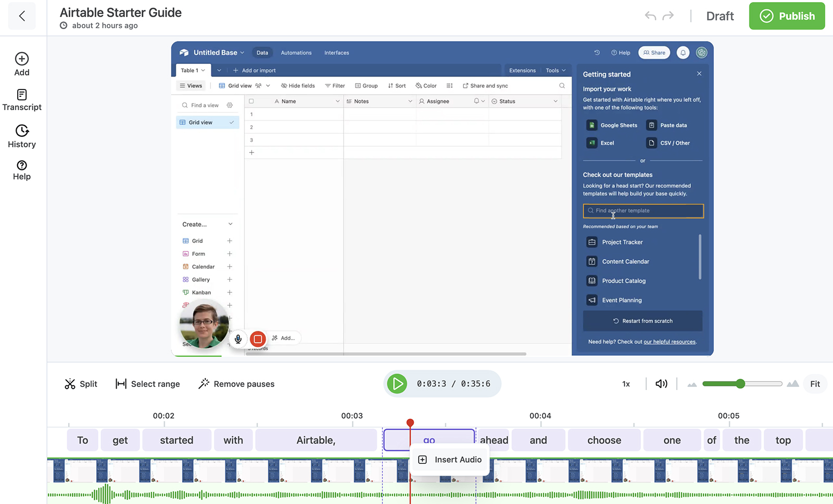Add a Gallery view with its plus
The image size is (833, 504).
[230, 280]
